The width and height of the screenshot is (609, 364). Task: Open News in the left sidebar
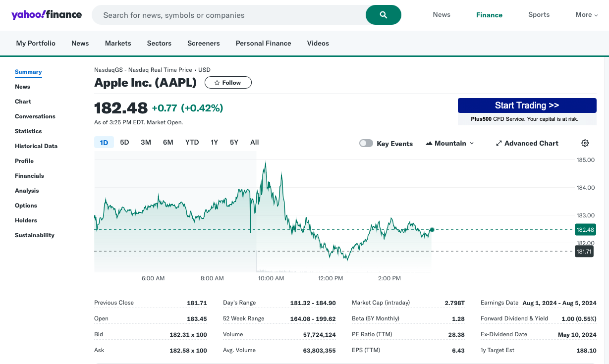(22, 87)
